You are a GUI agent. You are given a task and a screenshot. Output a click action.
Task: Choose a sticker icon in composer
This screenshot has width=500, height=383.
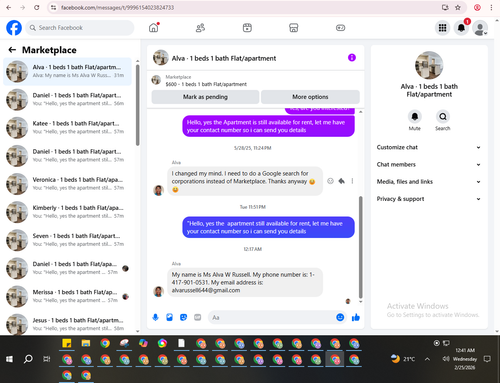[183, 317]
